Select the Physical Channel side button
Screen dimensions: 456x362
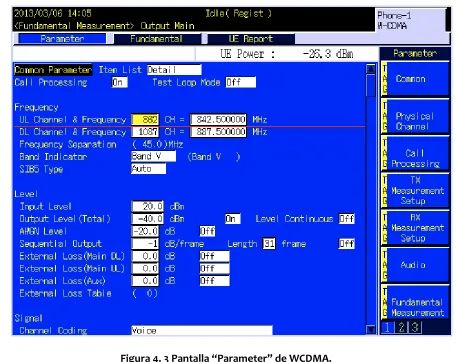coord(415,116)
